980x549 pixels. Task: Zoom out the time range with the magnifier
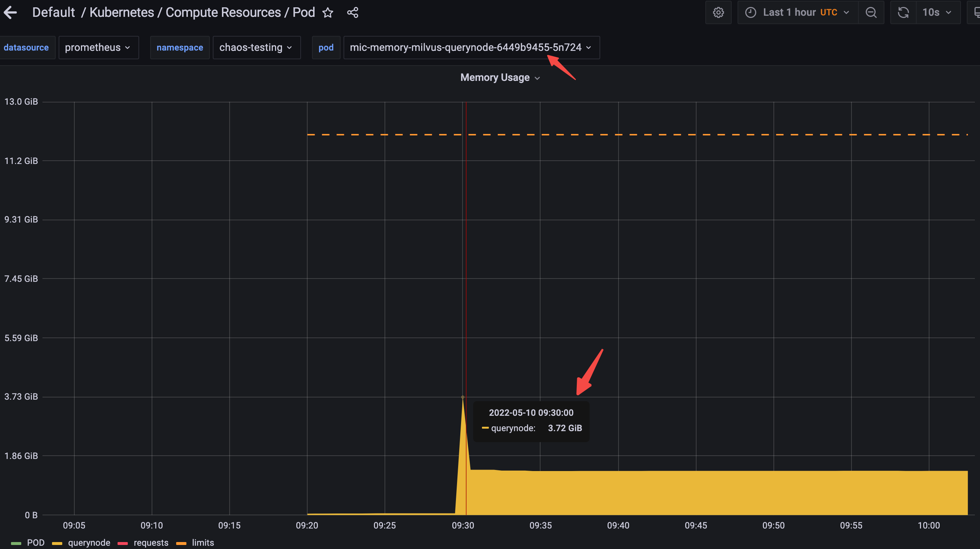[871, 12]
